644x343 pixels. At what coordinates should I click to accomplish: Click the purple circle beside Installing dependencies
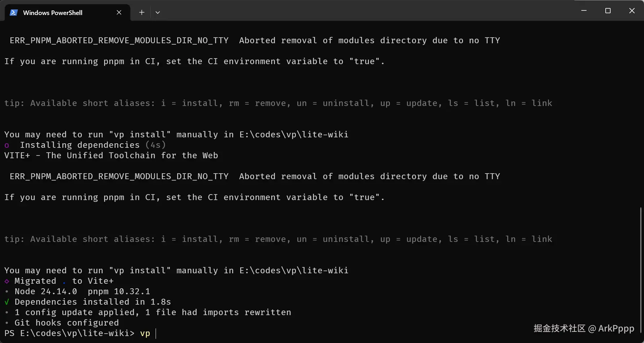coord(7,145)
